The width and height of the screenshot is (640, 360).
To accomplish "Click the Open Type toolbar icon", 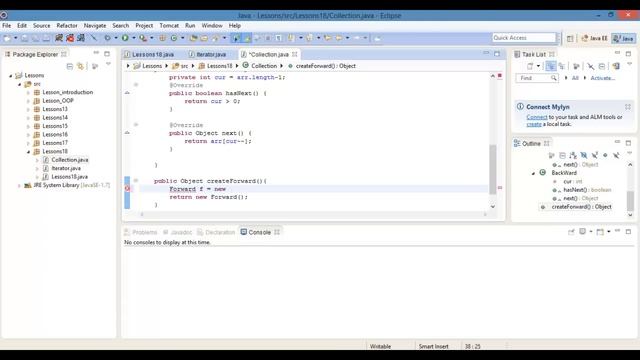I will 193,38.
